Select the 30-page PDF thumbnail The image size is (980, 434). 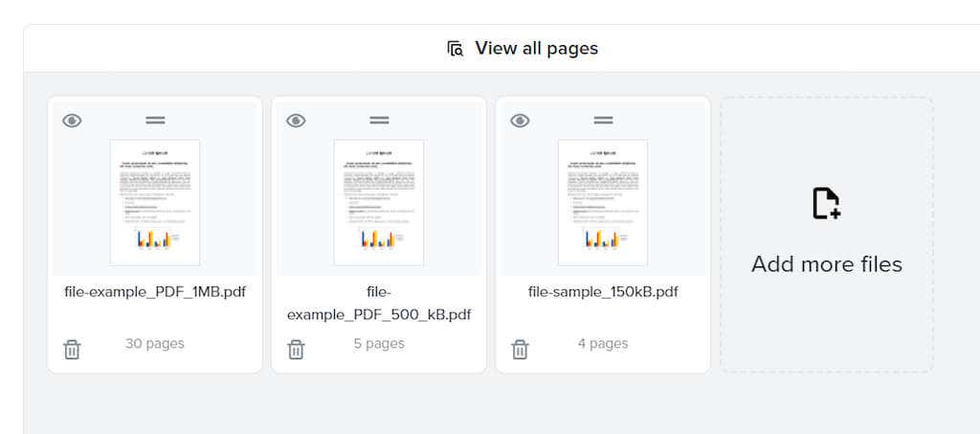pyautogui.click(x=155, y=202)
